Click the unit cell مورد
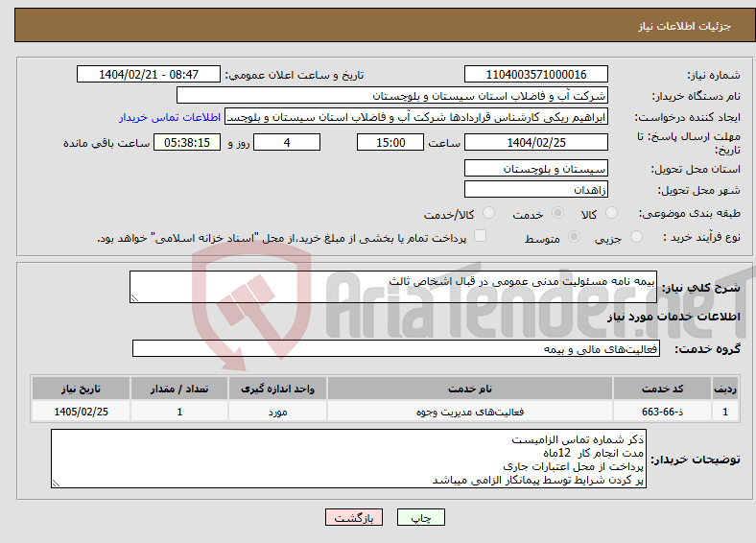The image size is (756, 543). (x=277, y=412)
